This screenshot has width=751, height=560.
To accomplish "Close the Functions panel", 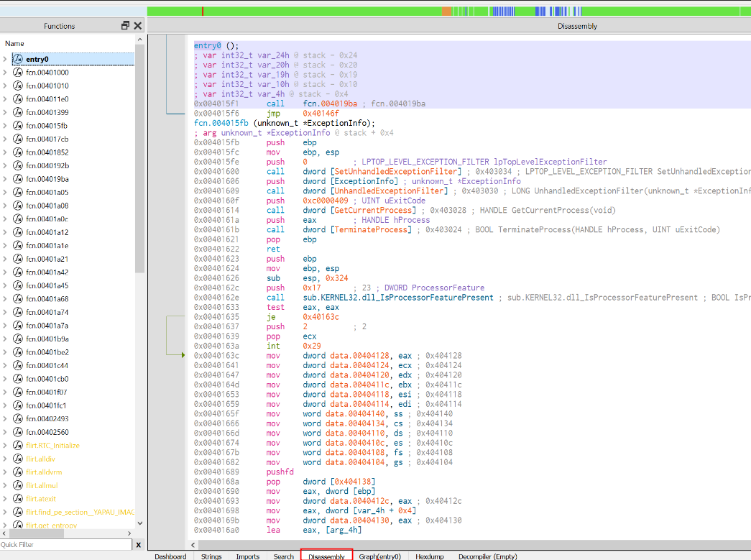I will point(138,26).
